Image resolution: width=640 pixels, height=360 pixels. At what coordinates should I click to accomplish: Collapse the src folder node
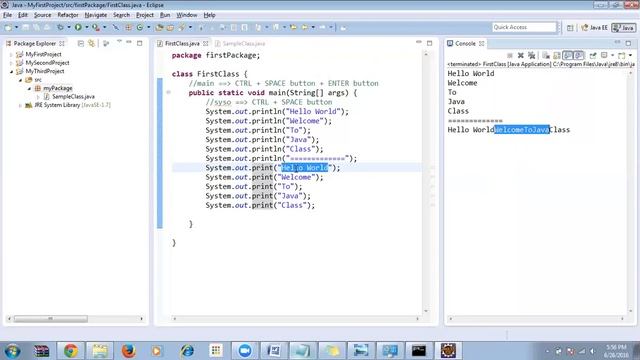click(x=20, y=80)
